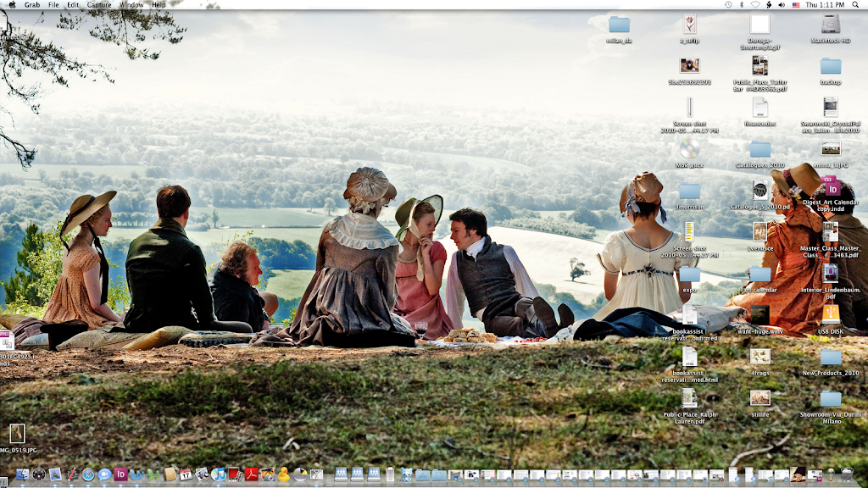Open Cyberduck from the dock
The image size is (868, 488).
[284, 474]
